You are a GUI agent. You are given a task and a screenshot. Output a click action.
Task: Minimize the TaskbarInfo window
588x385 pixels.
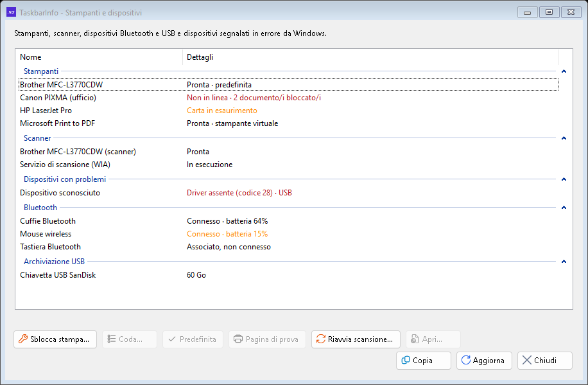527,12
